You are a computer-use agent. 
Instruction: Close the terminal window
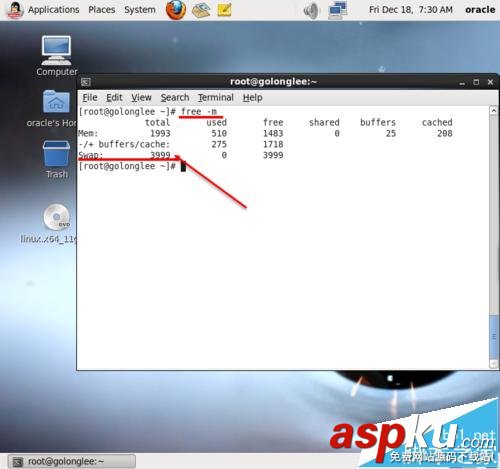pos(490,82)
